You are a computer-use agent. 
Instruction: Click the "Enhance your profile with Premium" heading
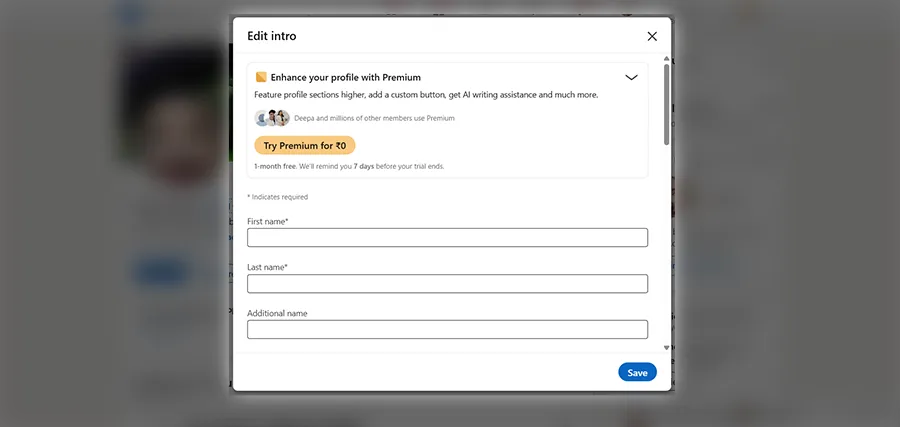346,77
